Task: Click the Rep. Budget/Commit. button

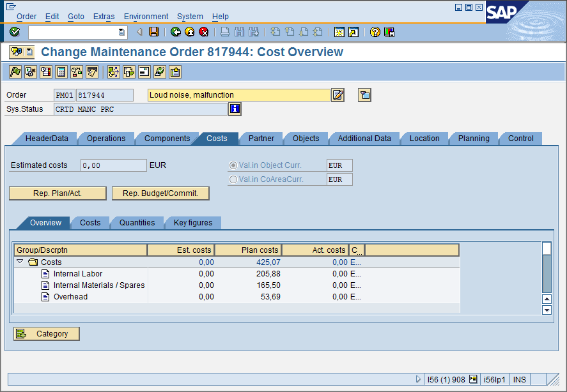Action: click(160, 193)
